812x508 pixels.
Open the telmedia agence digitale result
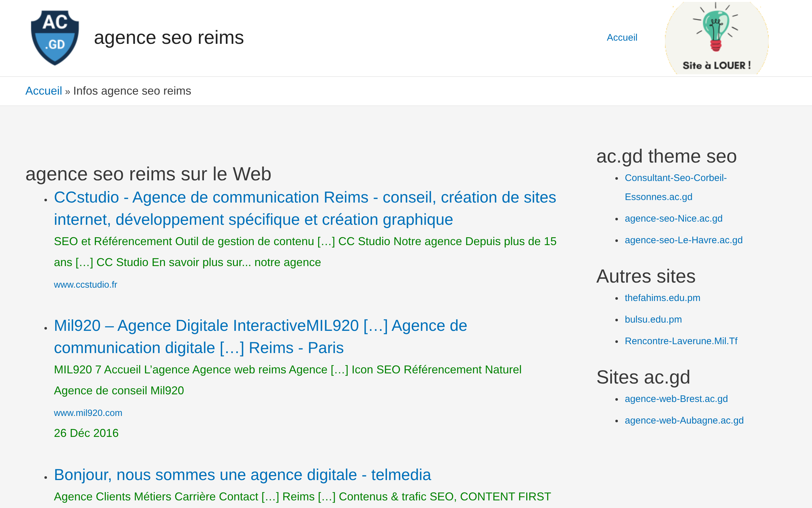[242, 475]
